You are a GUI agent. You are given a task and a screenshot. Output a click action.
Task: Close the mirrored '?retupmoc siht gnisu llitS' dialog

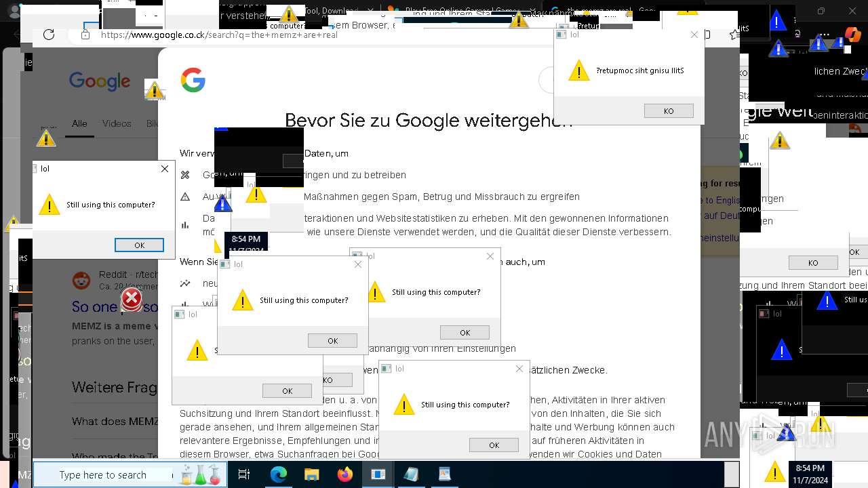[694, 35]
